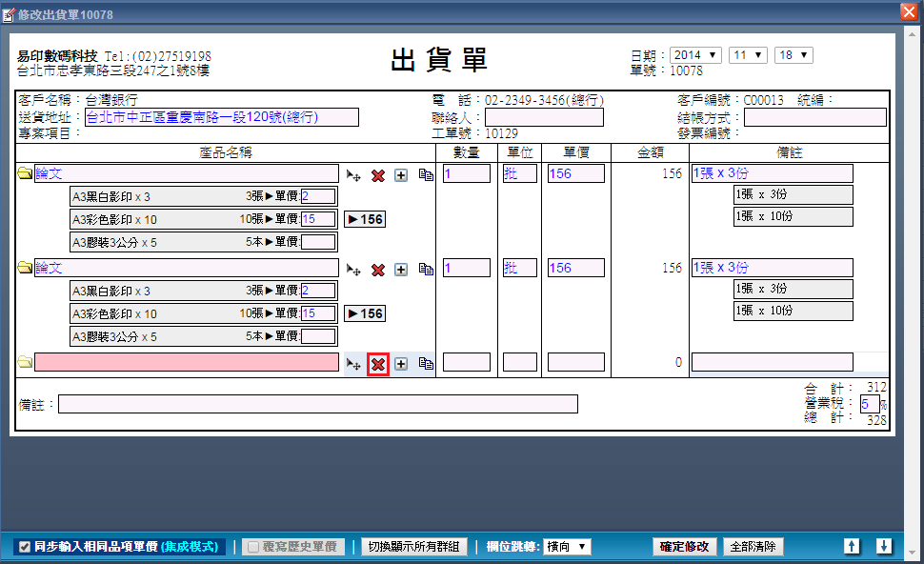Viewport: 924px width, 564px height.
Task: Click the move cursor icon in the second 論文 row
Action: [353, 270]
